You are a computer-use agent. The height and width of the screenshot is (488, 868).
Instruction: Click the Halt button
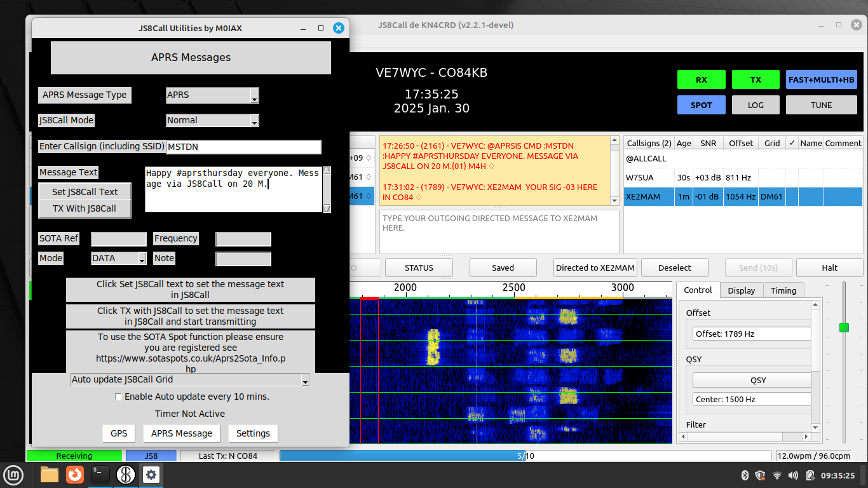(x=829, y=268)
